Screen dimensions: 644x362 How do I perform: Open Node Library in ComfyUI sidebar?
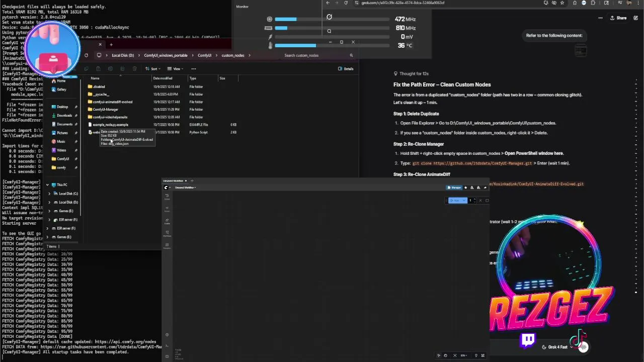coord(167,208)
